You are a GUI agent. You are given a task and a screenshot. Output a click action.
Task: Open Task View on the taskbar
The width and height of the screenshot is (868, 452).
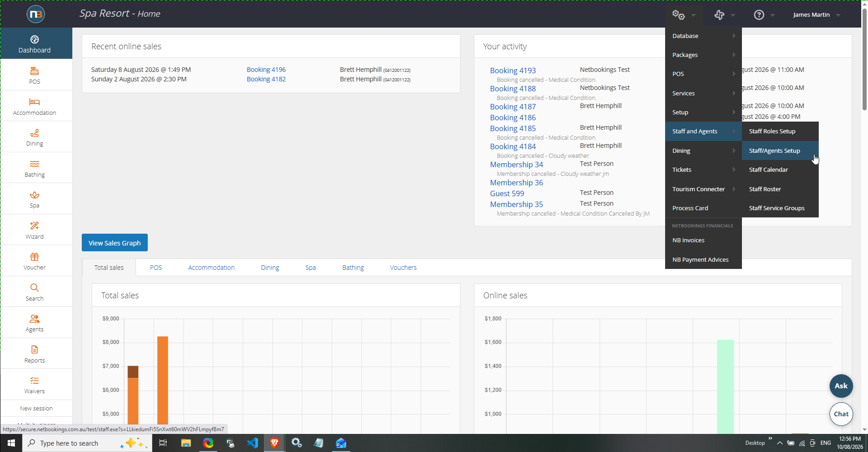163,443
